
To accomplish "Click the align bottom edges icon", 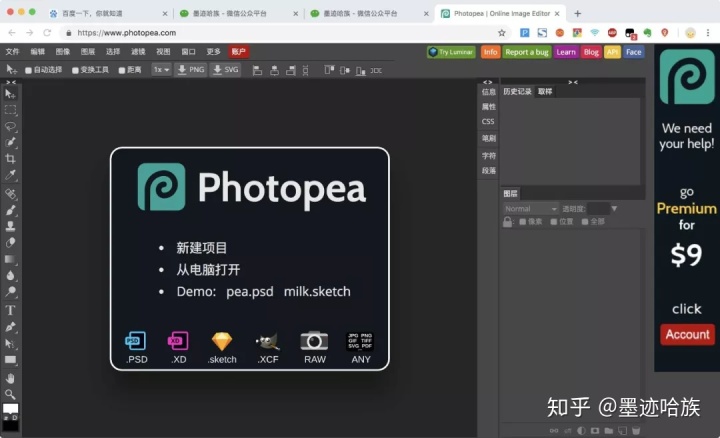I will (x=361, y=70).
